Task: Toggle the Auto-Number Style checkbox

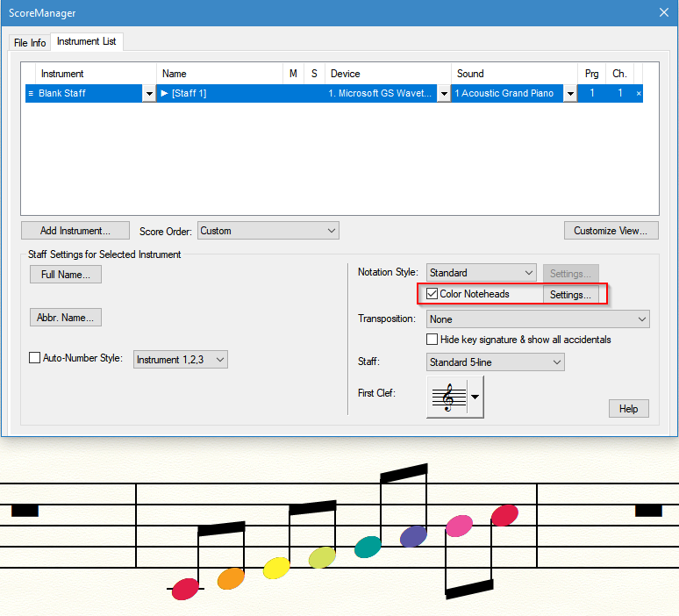Action: pos(35,358)
